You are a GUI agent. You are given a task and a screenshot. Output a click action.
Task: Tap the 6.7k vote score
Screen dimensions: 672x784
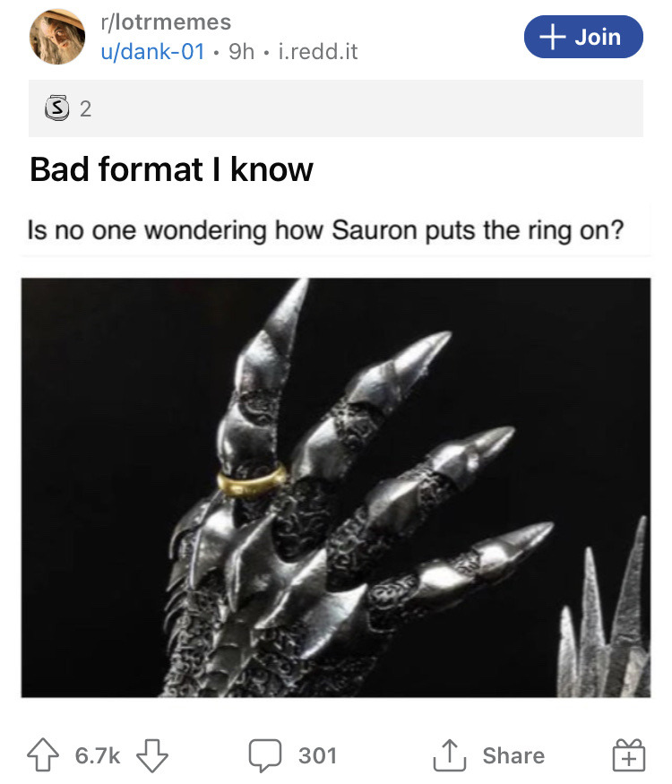pos(98,755)
